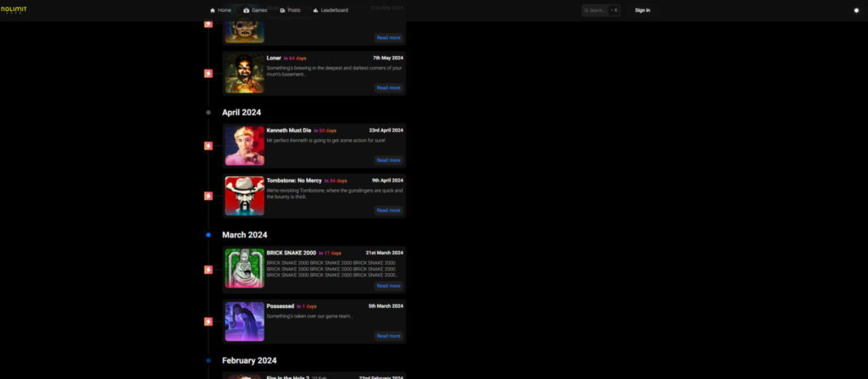Click the lightning icon beside BRICK SNAKE 2000
Viewport: 868px width, 379px height.
pos(209,270)
